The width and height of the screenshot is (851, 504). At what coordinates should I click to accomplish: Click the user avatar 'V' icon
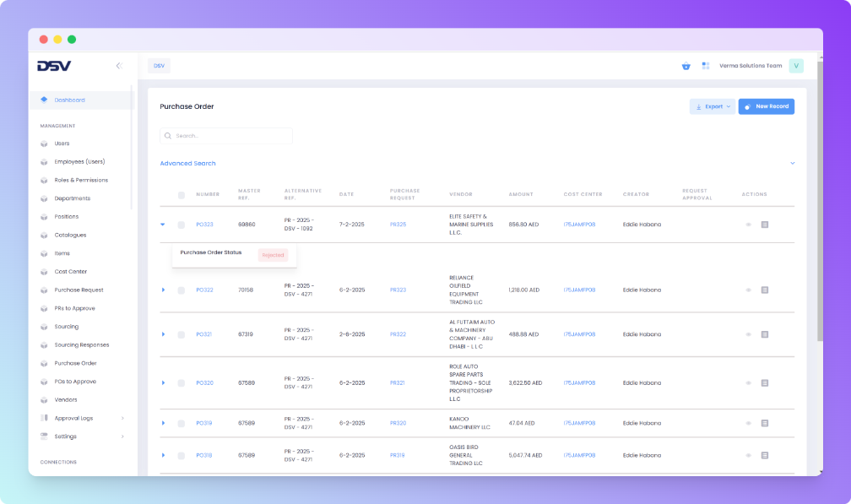[796, 66]
